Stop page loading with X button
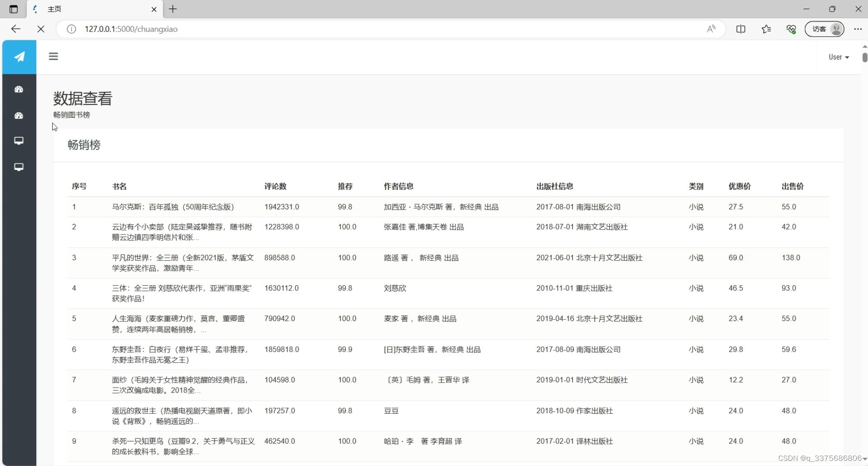Image resolution: width=868 pixels, height=466 pixels. [x=41, y=29]
